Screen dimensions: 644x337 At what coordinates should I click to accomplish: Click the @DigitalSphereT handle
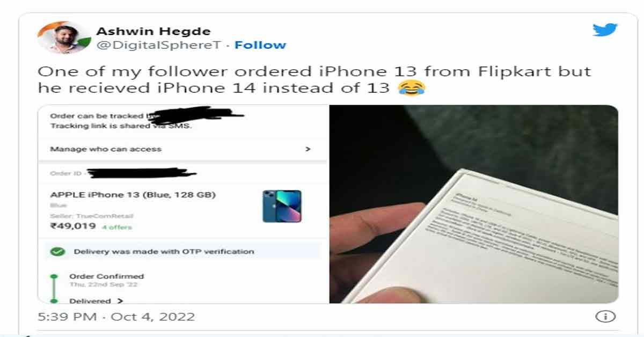158,45
